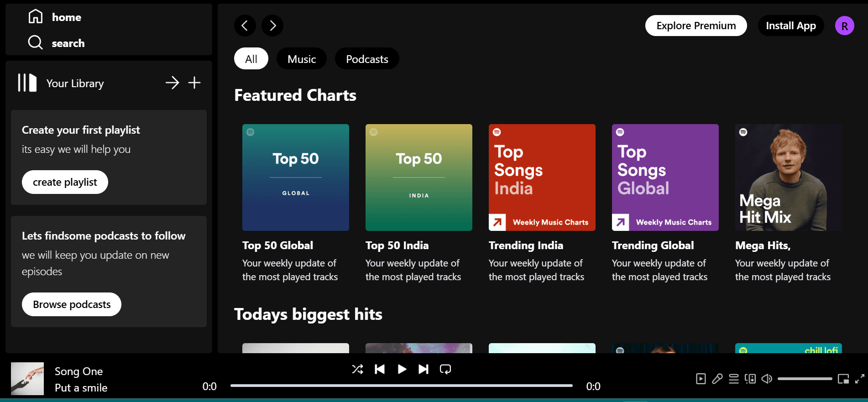Viewport: 868px width, 402px height.
Task: Open the R profile account menu
Action: pyautogui.click(x=844, y=26)
